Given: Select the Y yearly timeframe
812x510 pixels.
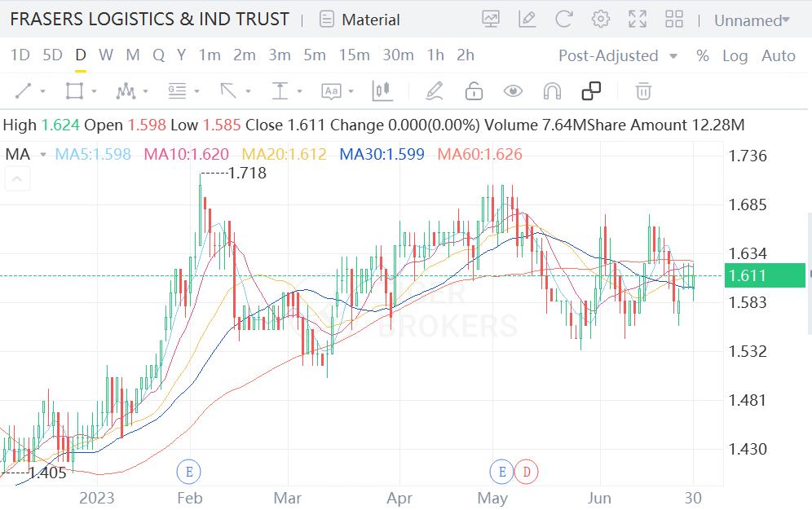Looking at the screenshot, I should pyautogui.click(x=181, y=55).
